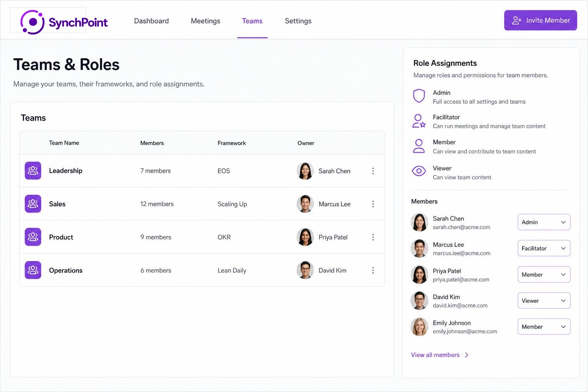588x392 pixels.
Task: Click the '12 members' cell
Action: pos(157,204)
